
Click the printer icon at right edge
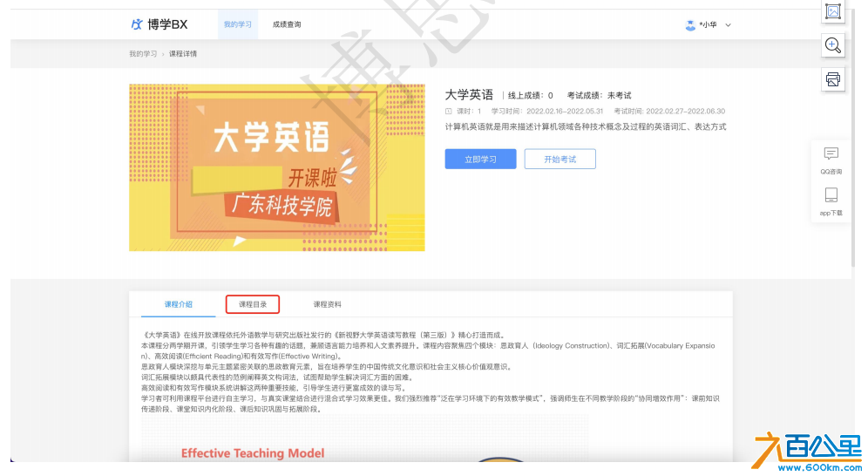coord(832,79)
